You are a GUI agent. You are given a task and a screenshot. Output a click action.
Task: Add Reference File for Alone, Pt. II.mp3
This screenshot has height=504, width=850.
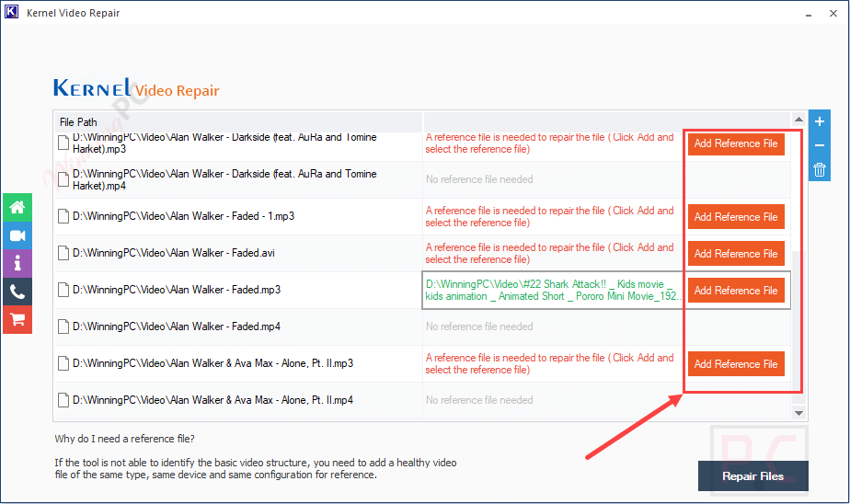736,364
